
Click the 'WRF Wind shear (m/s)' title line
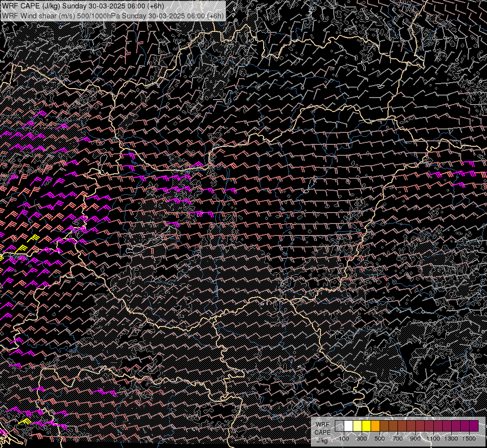[113, 16]
